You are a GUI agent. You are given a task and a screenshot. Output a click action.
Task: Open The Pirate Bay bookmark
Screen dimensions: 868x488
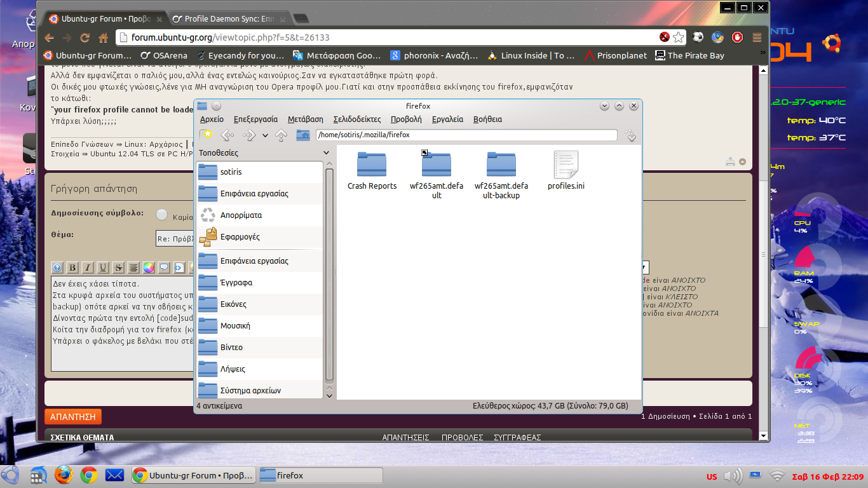point(689,55)
